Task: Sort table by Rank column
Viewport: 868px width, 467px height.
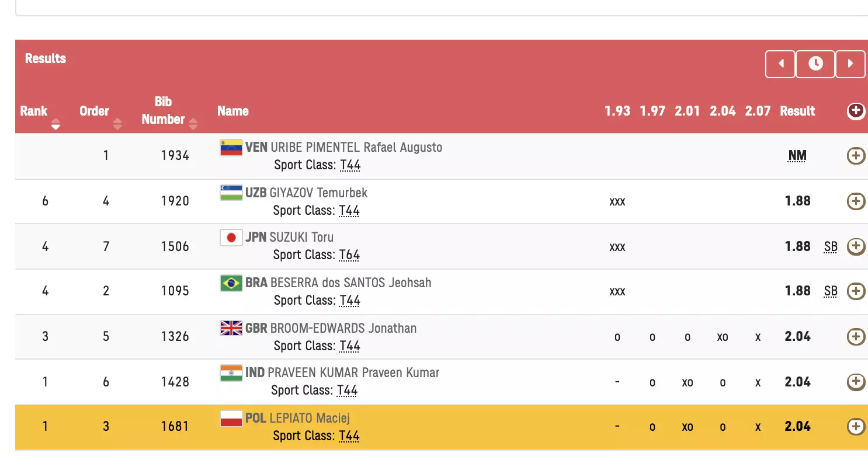Action: coord(56,124)
